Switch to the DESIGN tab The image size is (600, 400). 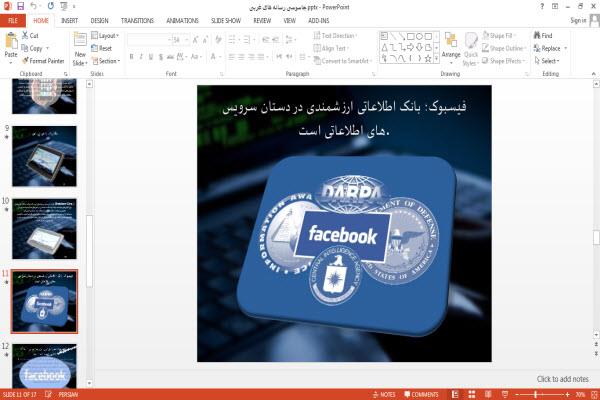pyautogui.click(x=99, y=21)
